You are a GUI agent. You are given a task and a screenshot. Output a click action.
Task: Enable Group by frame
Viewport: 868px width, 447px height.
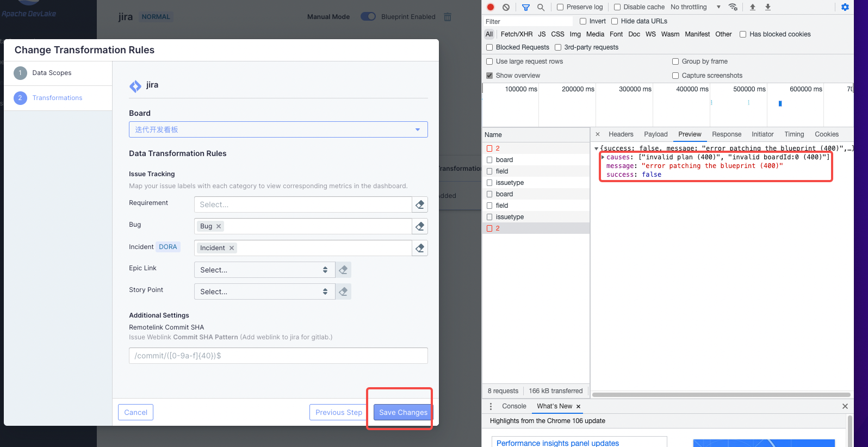[675, 61]
